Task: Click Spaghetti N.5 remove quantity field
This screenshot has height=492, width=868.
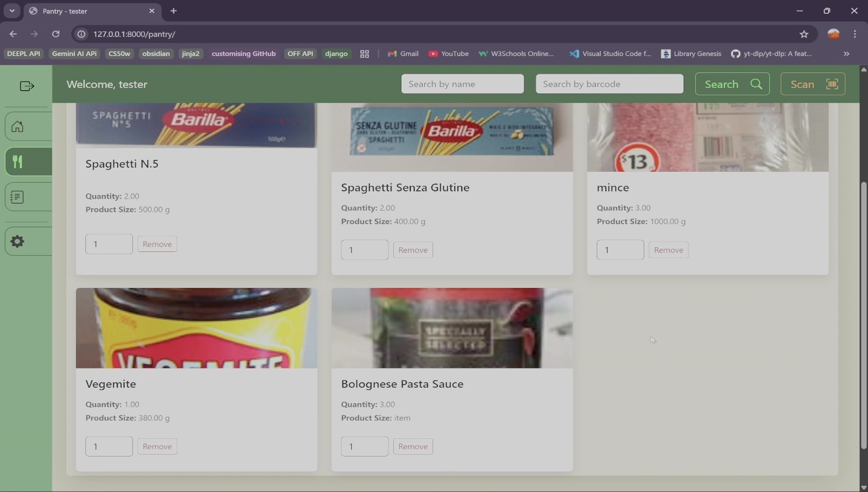Action: (x=109, y=244)
